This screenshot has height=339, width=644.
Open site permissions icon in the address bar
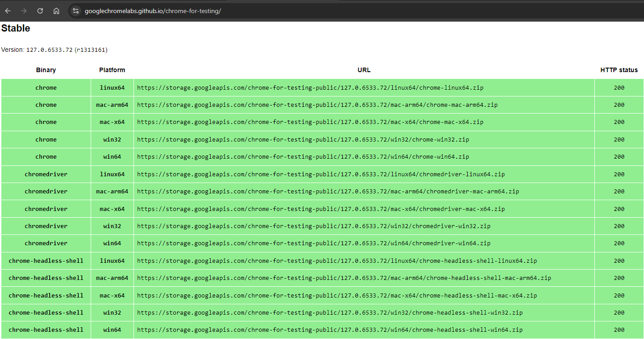tap(75, 11)
